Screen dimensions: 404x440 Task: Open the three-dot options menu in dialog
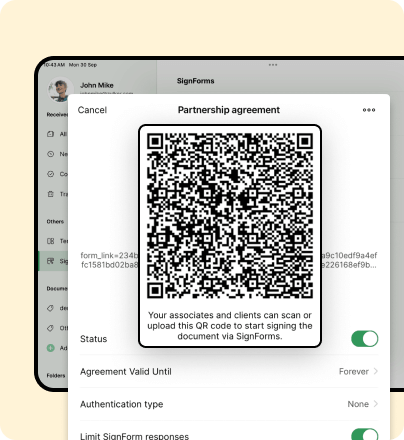pos(369,110)
